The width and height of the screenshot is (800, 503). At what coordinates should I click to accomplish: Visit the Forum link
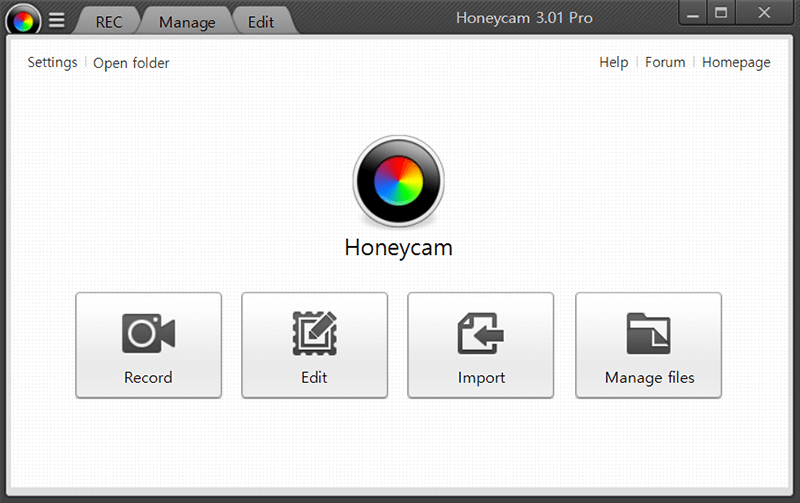[x=665, y=62]
